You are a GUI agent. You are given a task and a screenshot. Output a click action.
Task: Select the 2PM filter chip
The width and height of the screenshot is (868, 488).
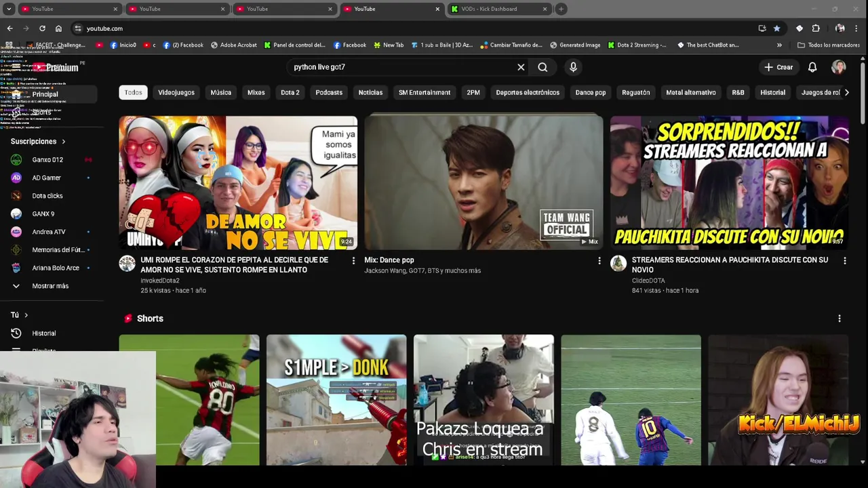click(x=473, y=92)
